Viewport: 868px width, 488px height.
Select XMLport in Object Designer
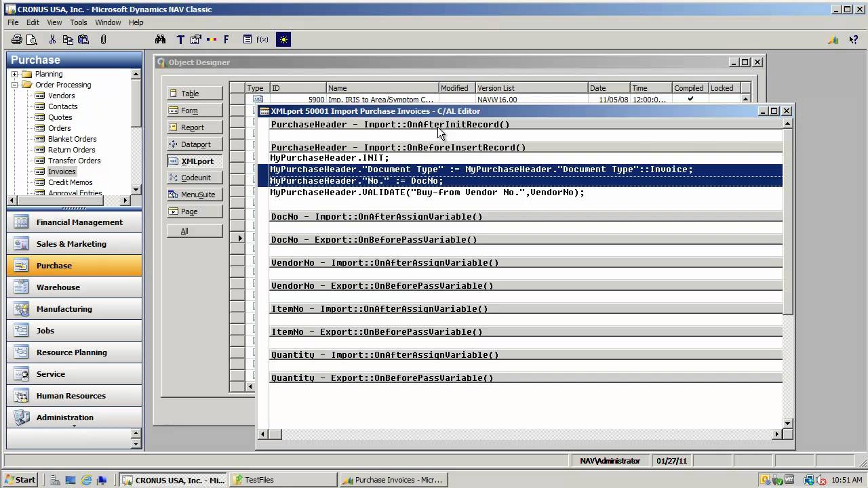[x=195, y=161]
